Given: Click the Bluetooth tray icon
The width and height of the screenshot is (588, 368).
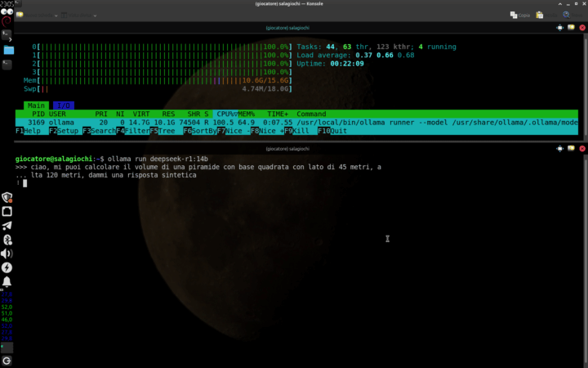Looking at the screenshot, I should tap(7, 239).
